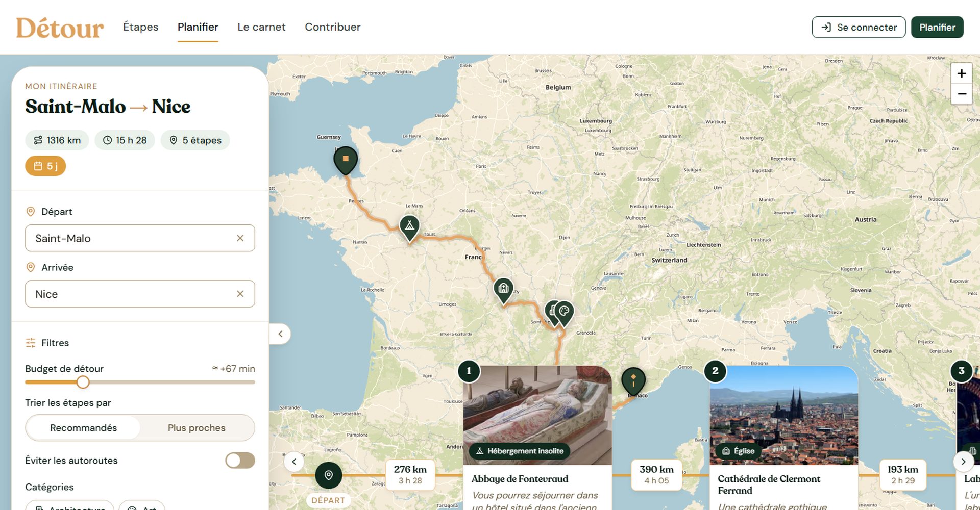Click stage number 1 badge

(x=469, y=371)
